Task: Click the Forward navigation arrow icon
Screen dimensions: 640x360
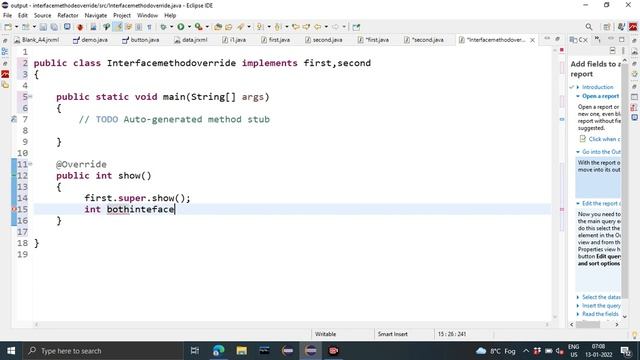Action: coord(335,27)
